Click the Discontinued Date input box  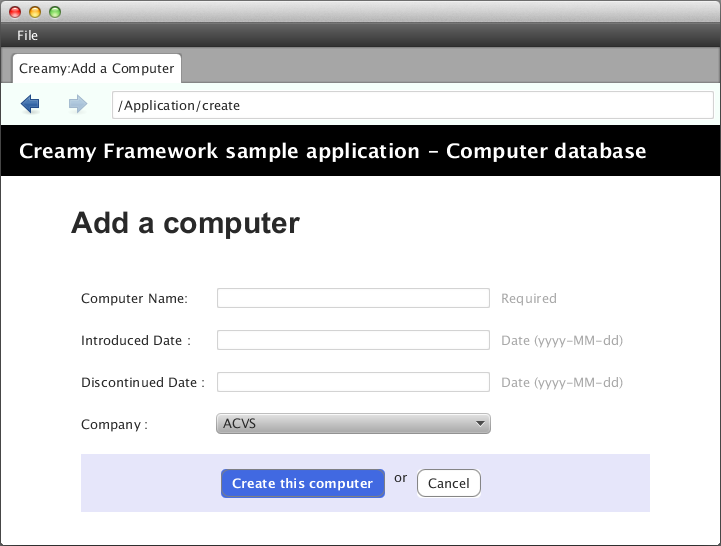(352, 382)
